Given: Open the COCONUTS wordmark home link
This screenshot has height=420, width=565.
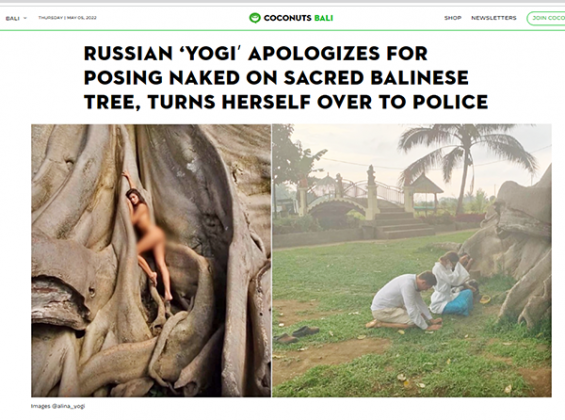Looking at the screenshot, I should tap(287, 18).
